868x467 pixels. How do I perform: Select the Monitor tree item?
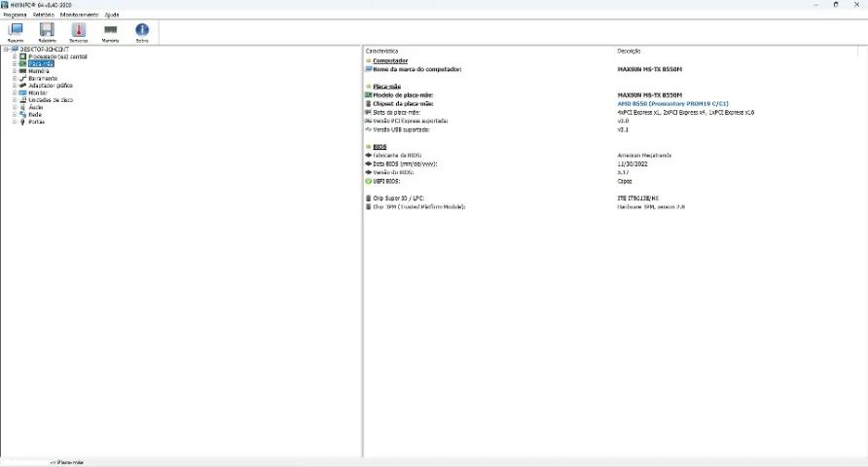tap(38, 93)
